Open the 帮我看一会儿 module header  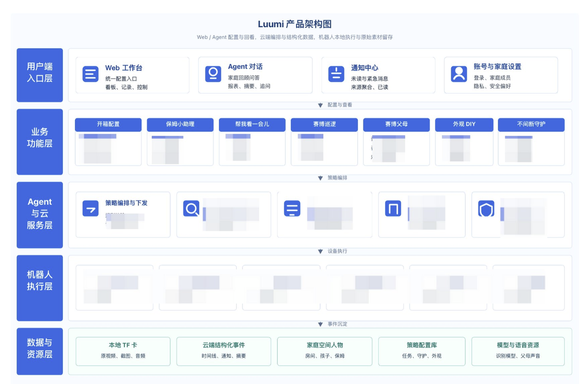[252, 125]
